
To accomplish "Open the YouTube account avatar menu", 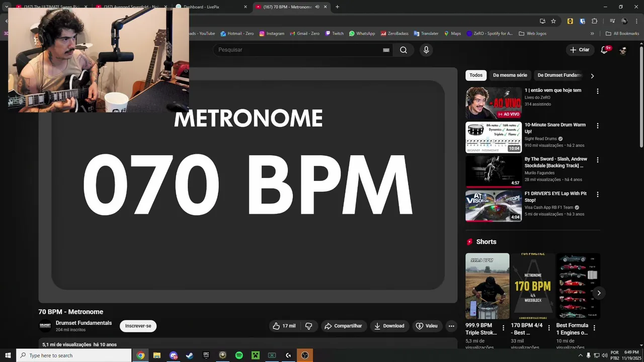I will (x=623, y=50).
